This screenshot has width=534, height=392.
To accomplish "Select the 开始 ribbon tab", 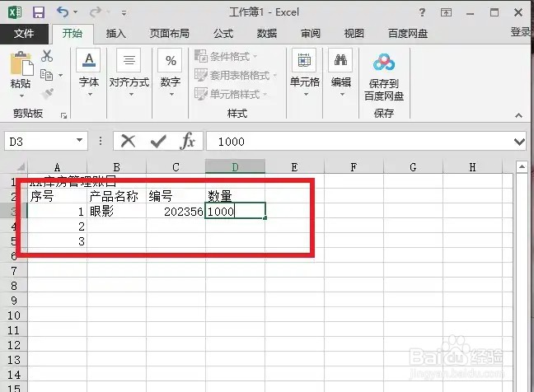I will [73, 34].
